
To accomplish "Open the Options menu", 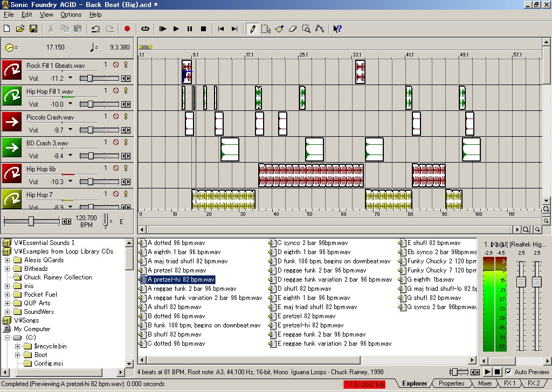I will coord(71,15).
